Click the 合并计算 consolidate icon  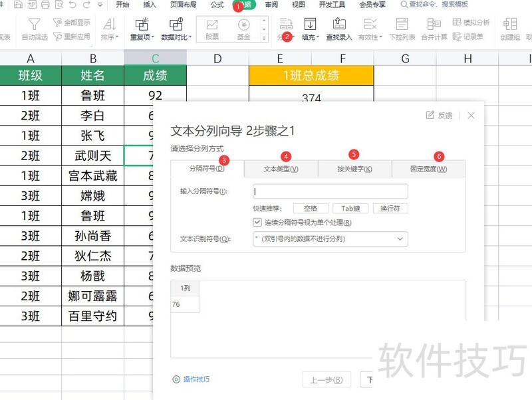click(434, 25)
